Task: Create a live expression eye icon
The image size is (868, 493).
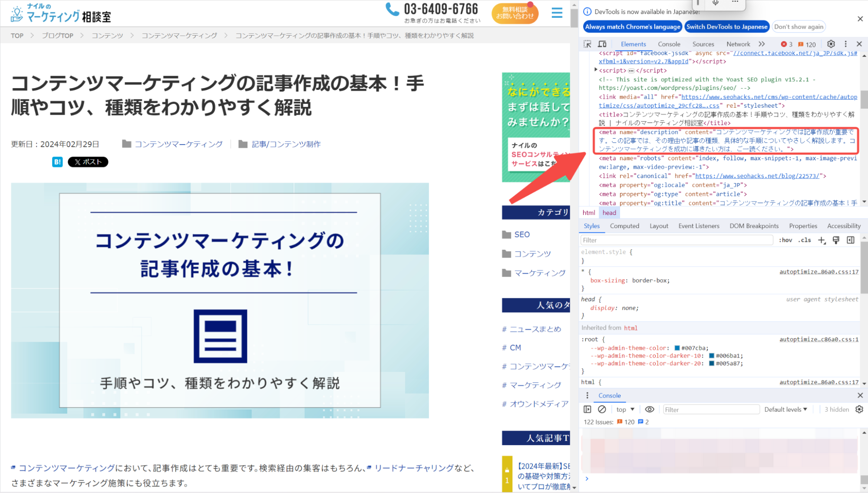Action: [650, 409]
